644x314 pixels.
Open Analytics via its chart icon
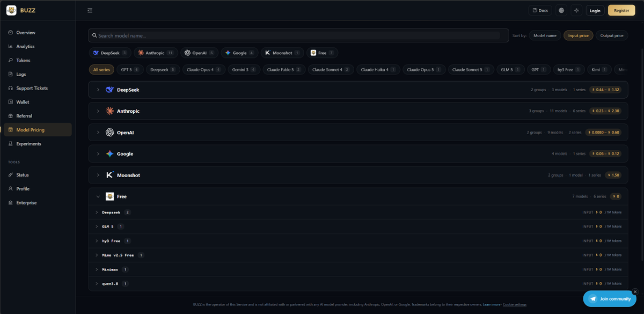[11, 47]
